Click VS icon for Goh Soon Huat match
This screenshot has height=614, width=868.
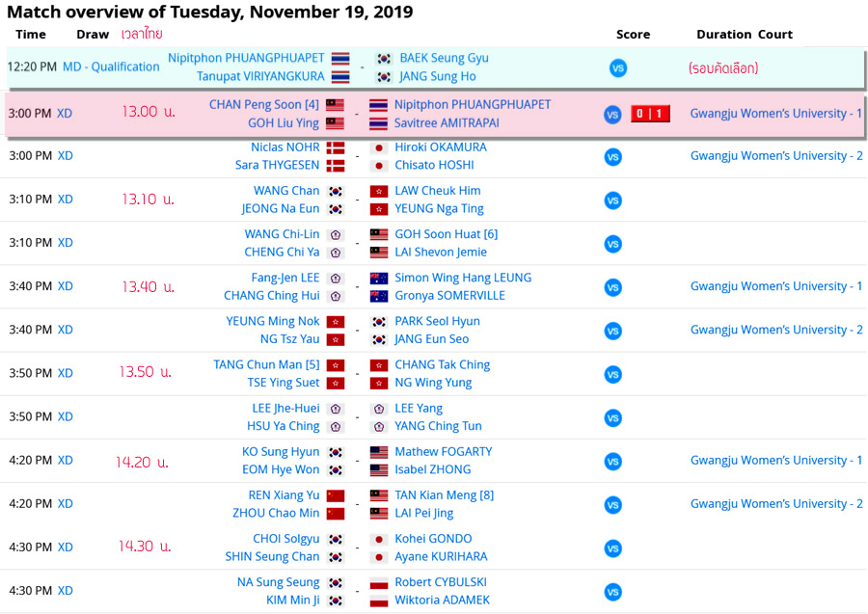tap(612, 244)
